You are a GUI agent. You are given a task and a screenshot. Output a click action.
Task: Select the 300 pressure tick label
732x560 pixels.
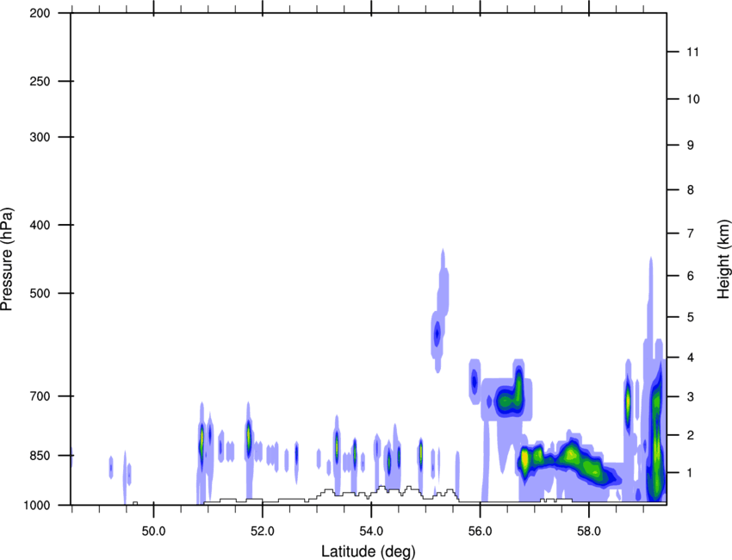point(40,137)
